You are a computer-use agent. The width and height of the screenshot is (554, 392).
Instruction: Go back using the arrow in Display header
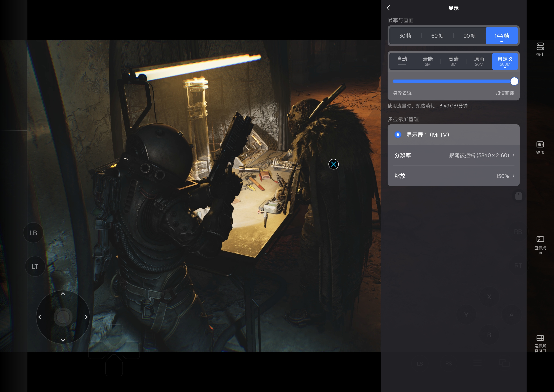click(x=388, y=8)
